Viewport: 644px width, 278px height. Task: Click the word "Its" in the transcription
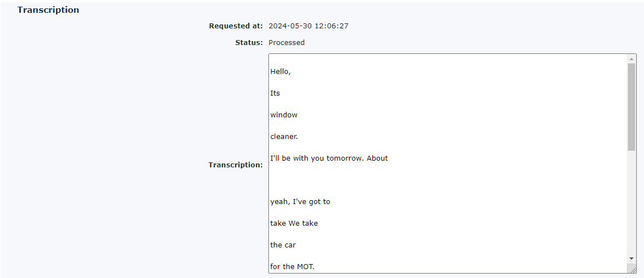[x=275, y=93]
